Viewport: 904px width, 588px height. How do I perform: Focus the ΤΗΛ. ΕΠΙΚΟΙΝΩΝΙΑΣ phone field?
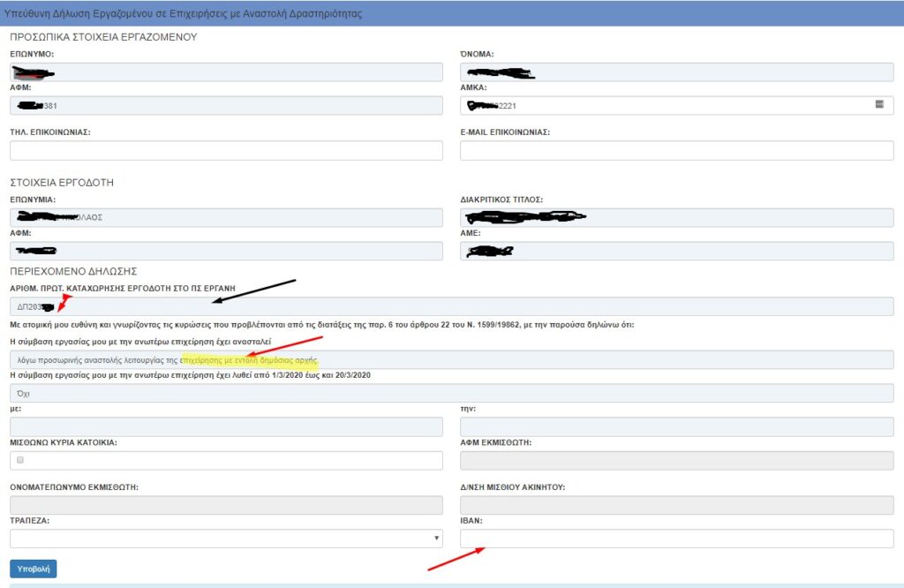pyautogui.click(x=226, y=151)
